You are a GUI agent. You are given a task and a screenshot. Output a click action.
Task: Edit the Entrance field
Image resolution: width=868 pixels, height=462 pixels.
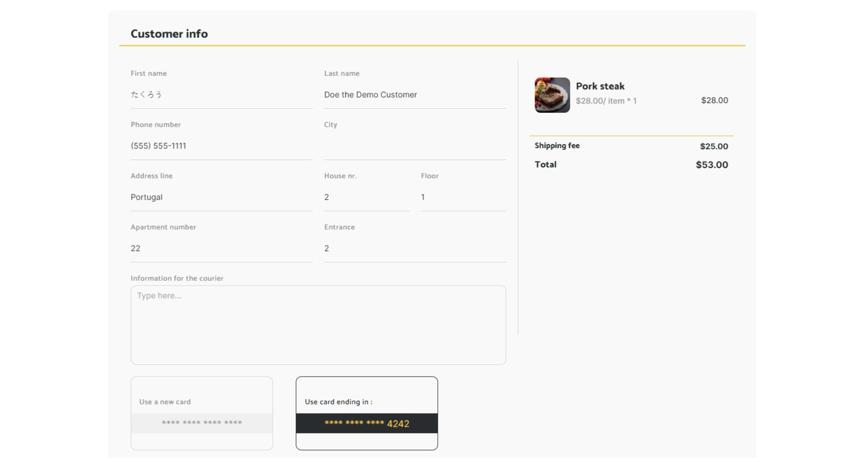[415, 249]
